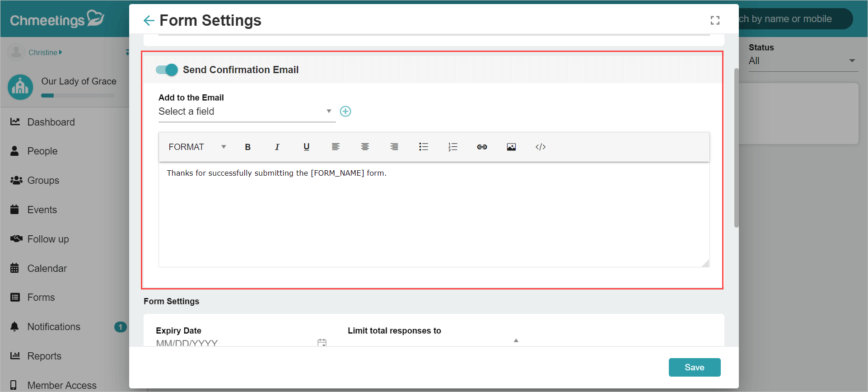Insert a numbered list
The image size is (868, 392).
(x=453, y=147)
